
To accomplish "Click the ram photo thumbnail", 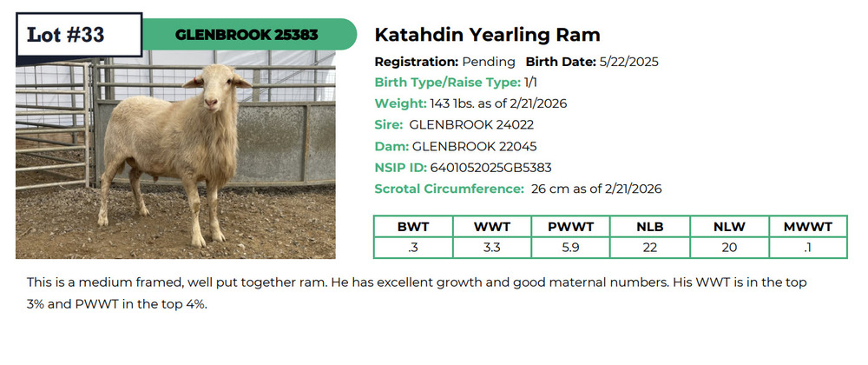I will point(175,156).
